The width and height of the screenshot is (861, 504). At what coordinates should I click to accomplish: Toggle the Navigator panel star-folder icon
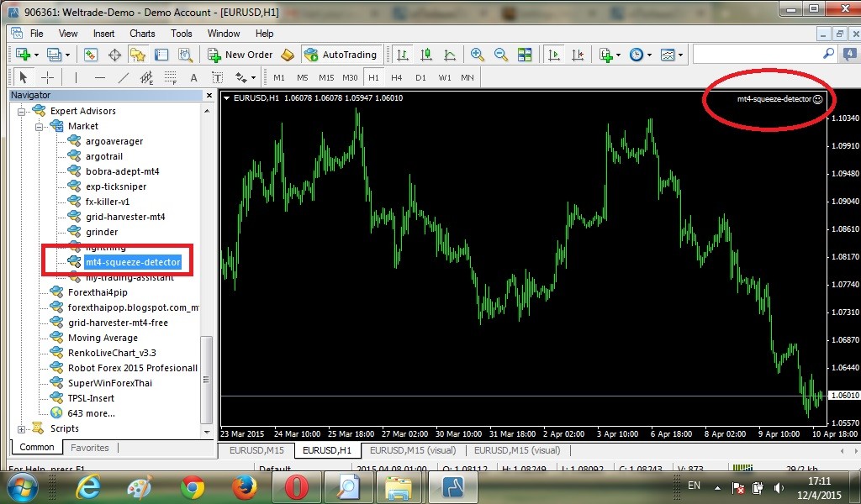tap(137, 55)
